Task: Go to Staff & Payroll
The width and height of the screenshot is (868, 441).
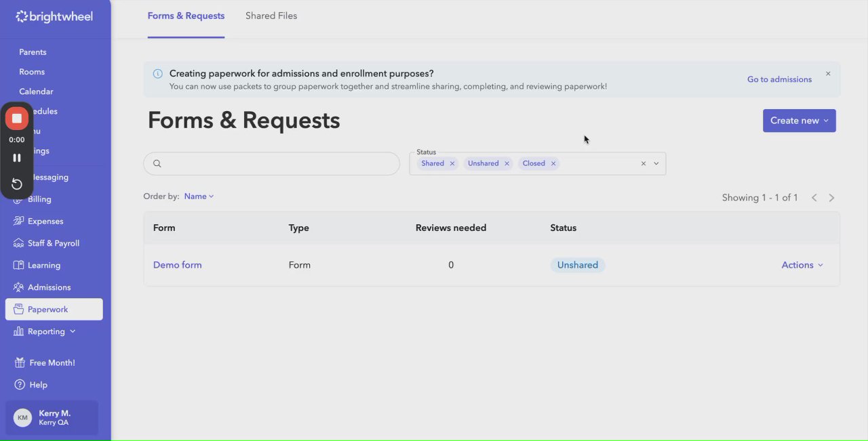Action: [54, 243]
